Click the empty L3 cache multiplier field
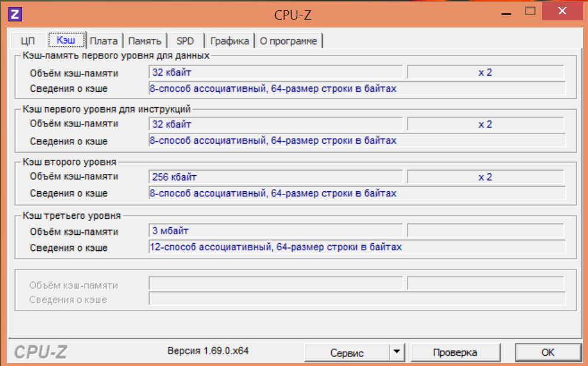 [x=486, y=231]
